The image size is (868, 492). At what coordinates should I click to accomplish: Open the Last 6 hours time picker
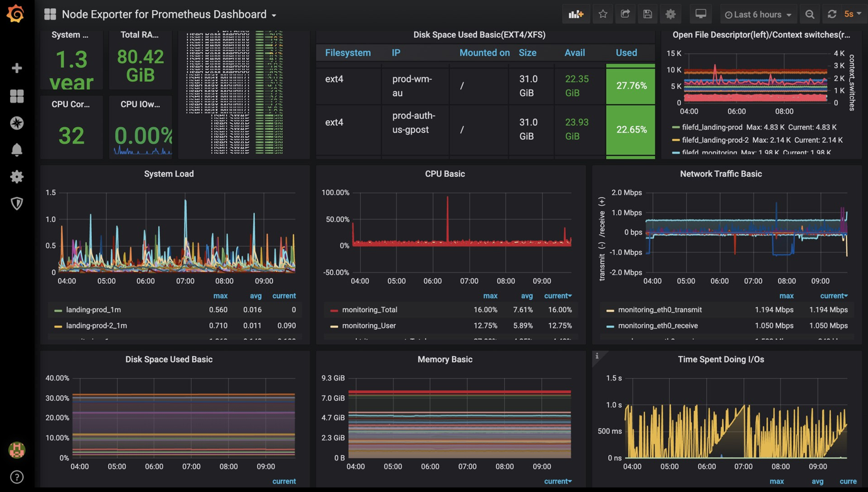coord(758,14)
